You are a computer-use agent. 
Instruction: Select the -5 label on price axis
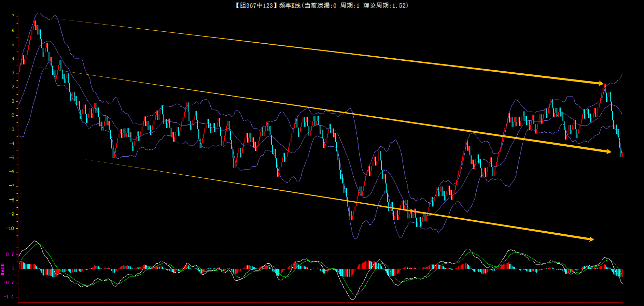point(12,158)
